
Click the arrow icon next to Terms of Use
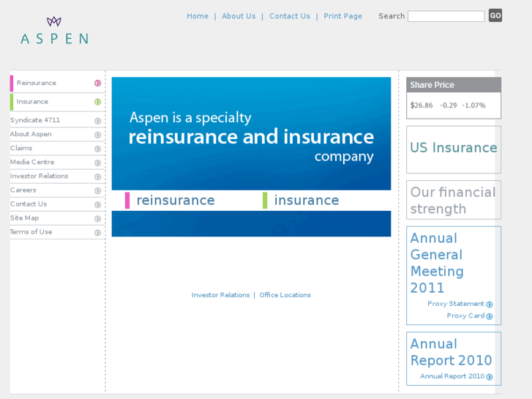[x=98, y=232]
